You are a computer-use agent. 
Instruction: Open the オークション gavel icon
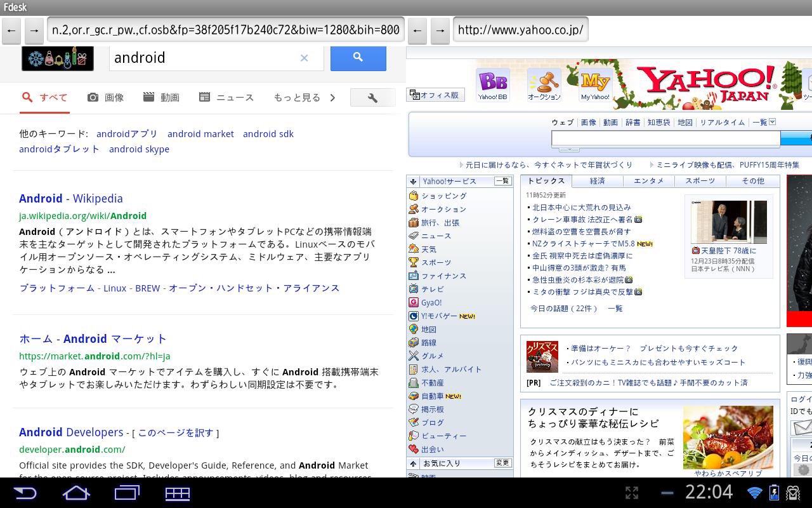pyautogui.click(x=544, y=85)
